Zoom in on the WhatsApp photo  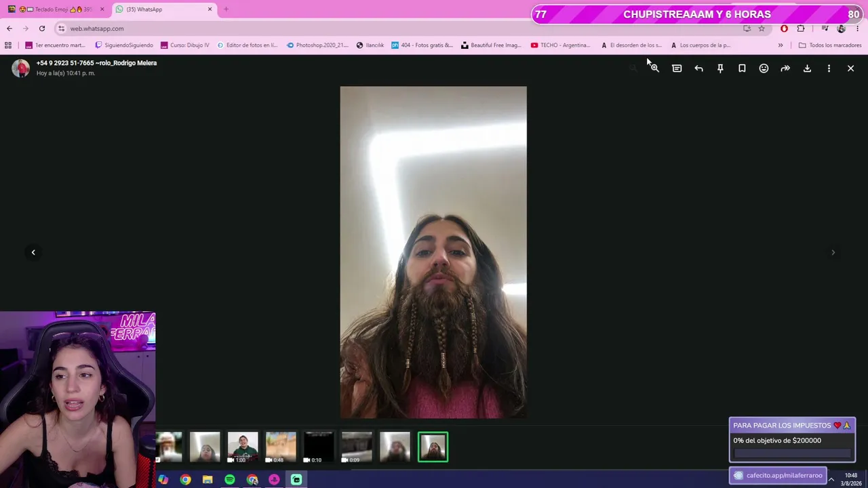point(654,68)
